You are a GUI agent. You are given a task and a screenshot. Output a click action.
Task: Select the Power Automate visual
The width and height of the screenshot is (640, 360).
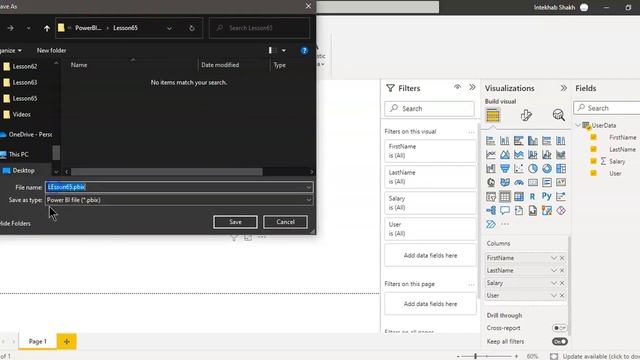tap(491, 224)
